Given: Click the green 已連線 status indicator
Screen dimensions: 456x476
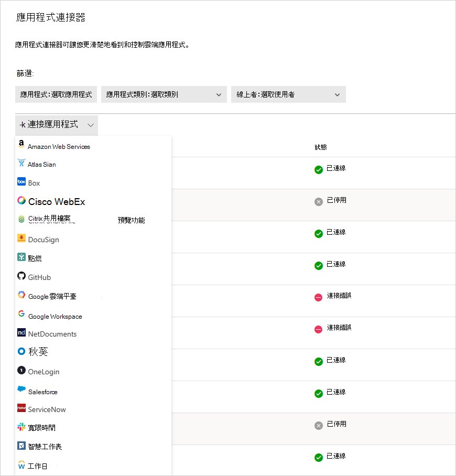Looking at the screenshot, I should point(318,170).
